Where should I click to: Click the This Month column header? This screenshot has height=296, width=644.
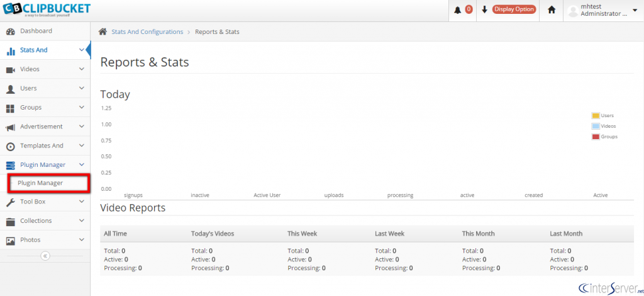[478, 234]
